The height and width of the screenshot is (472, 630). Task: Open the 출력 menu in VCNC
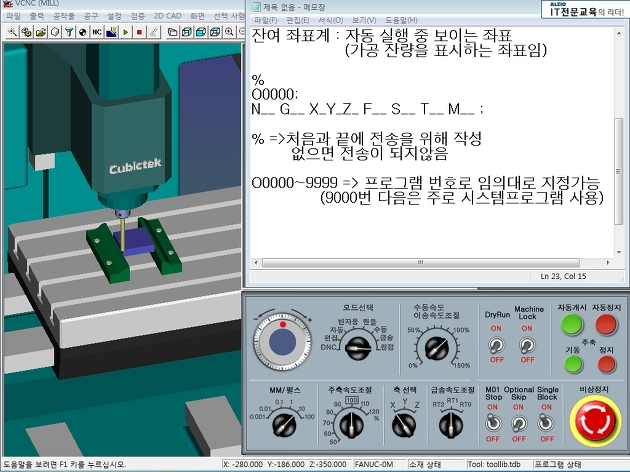(37, 16)
